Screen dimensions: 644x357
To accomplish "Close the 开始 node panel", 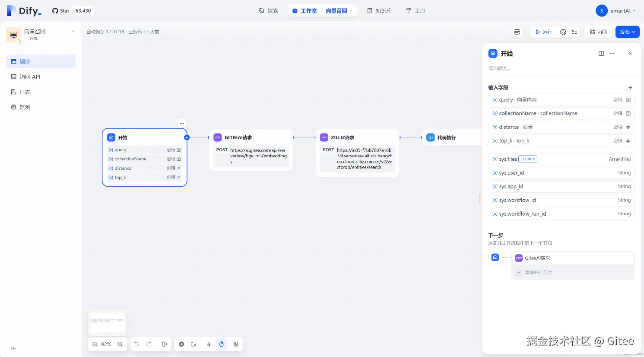I will pyautogui.click(x=630, y=54).
